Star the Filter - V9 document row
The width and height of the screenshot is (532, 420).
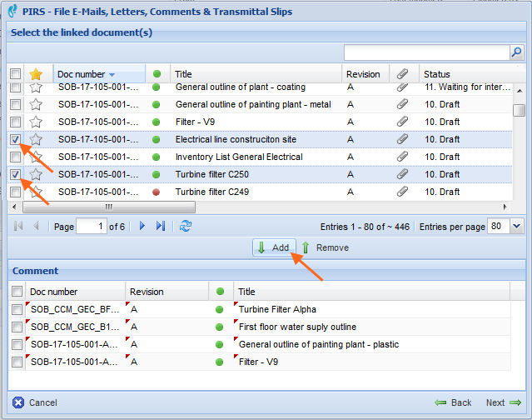pos(36,122)
